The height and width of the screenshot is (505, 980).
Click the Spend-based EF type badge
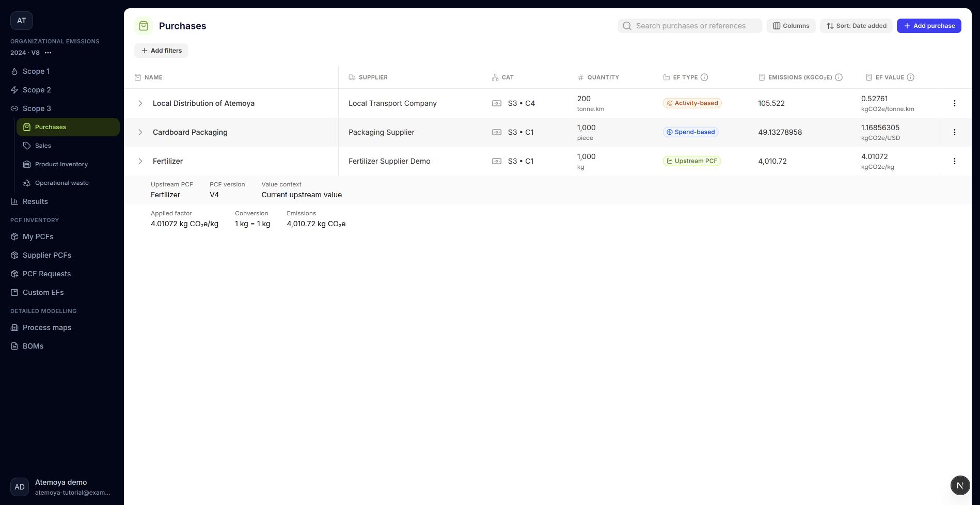[690, 132]
